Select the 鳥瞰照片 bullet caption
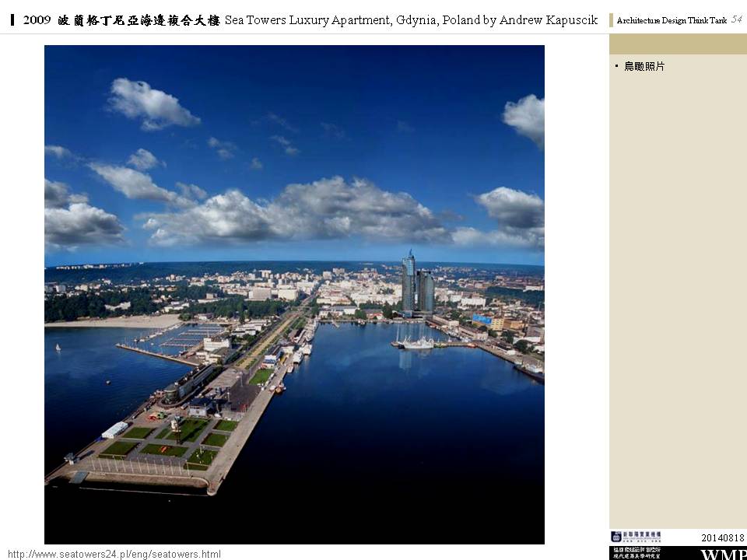 [x=644, y=67]
